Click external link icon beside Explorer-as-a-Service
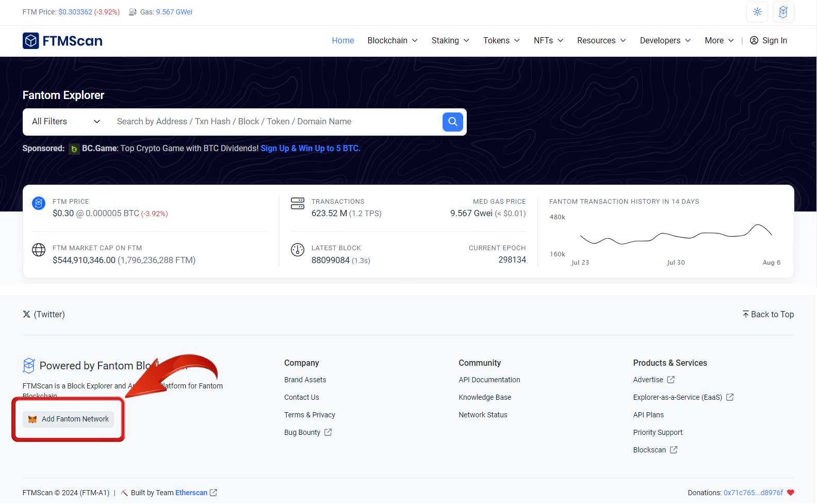 730,397
